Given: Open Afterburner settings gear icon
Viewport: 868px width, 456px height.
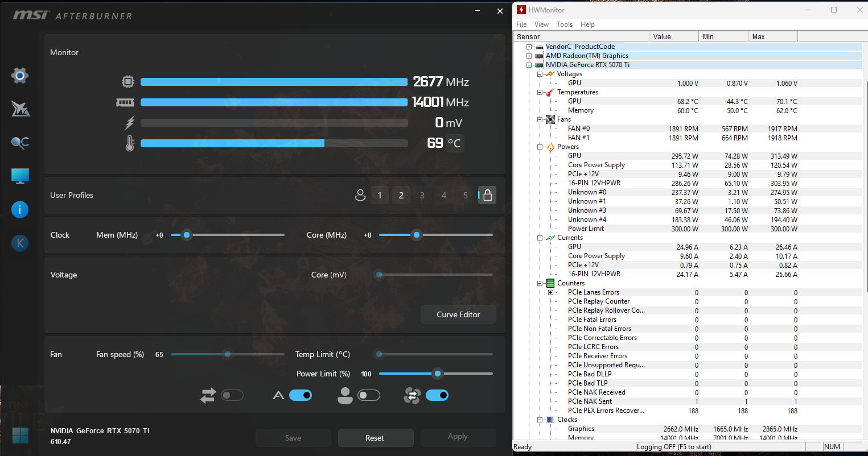Looking at the screenshot, I should coord(20,75).
